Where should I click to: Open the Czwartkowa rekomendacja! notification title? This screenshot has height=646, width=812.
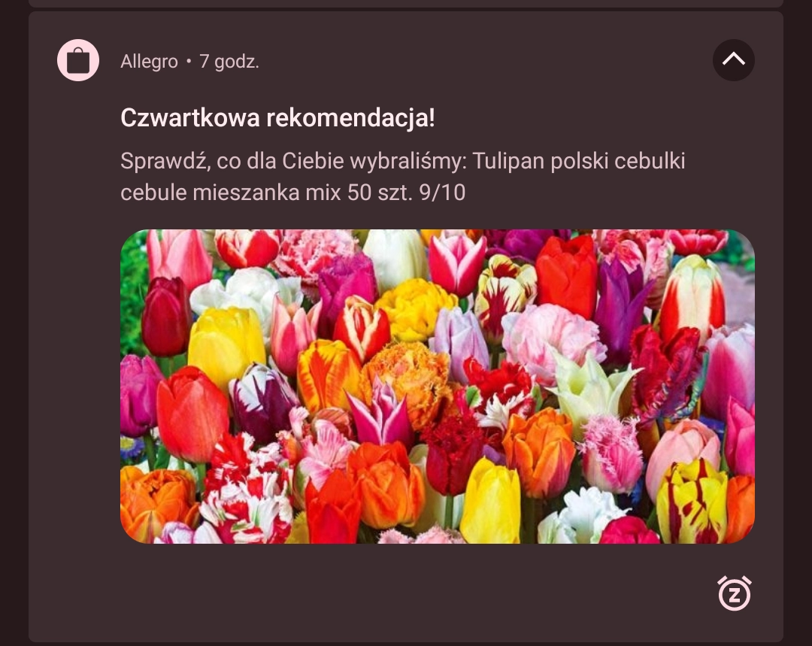click(277, 118)
